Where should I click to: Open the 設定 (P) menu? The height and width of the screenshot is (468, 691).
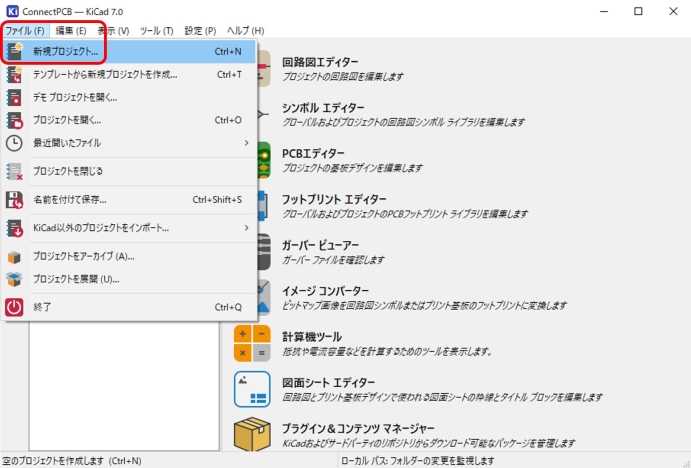point(199,31)
